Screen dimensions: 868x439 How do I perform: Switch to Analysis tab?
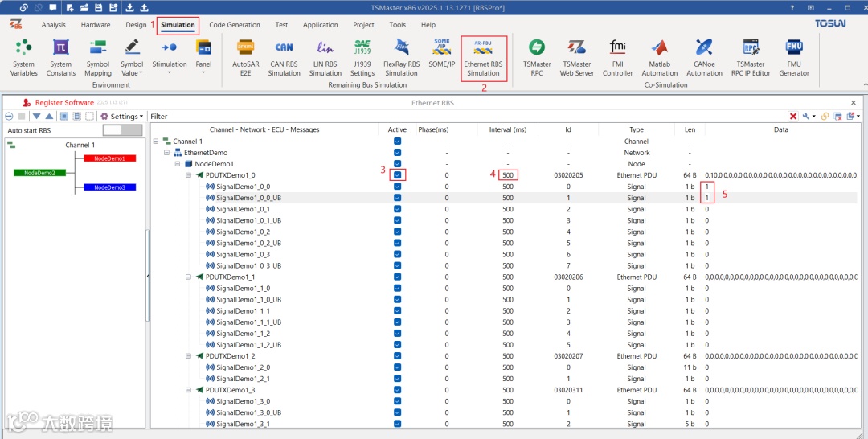tap(53, 25)
